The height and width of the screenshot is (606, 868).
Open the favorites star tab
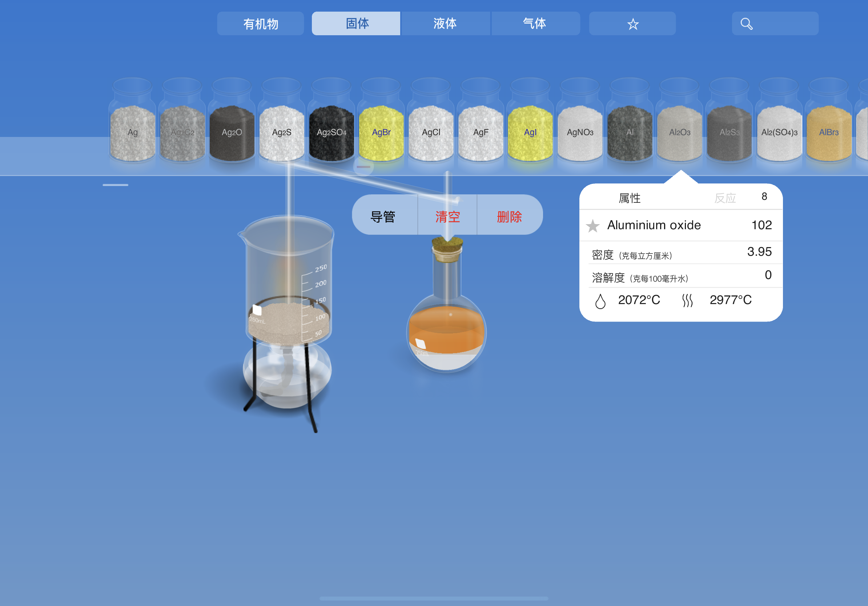tap(632, 24)
